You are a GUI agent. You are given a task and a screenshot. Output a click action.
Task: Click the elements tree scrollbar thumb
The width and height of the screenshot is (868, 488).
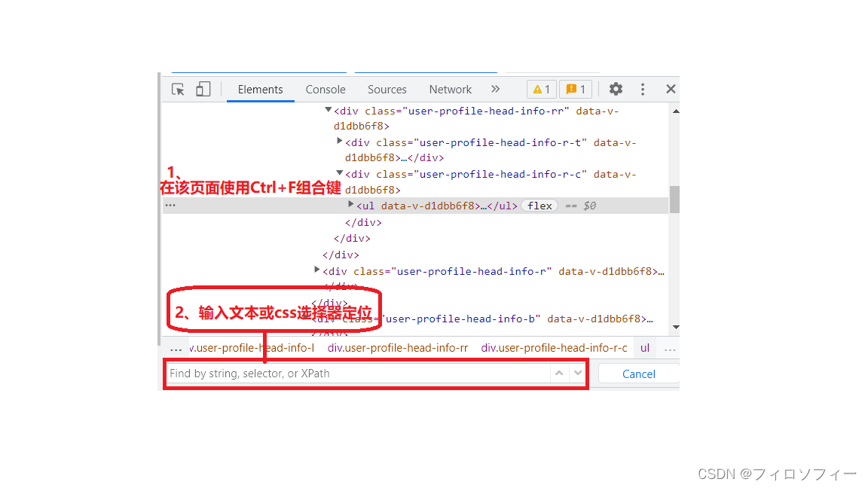(675, 200)
